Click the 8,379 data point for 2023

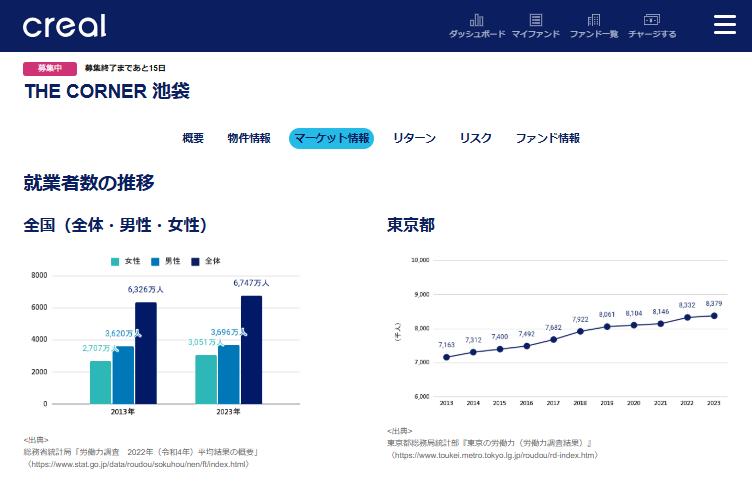[714, 316]
